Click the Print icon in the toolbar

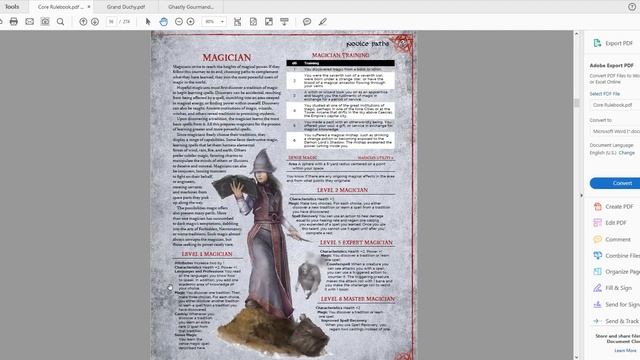(13, 22)
